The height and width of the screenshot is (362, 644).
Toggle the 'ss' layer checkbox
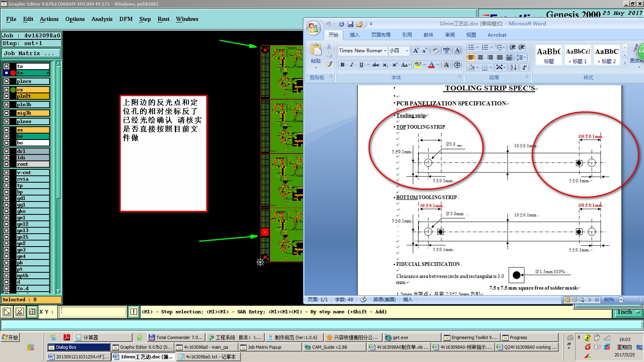point(6,130)
